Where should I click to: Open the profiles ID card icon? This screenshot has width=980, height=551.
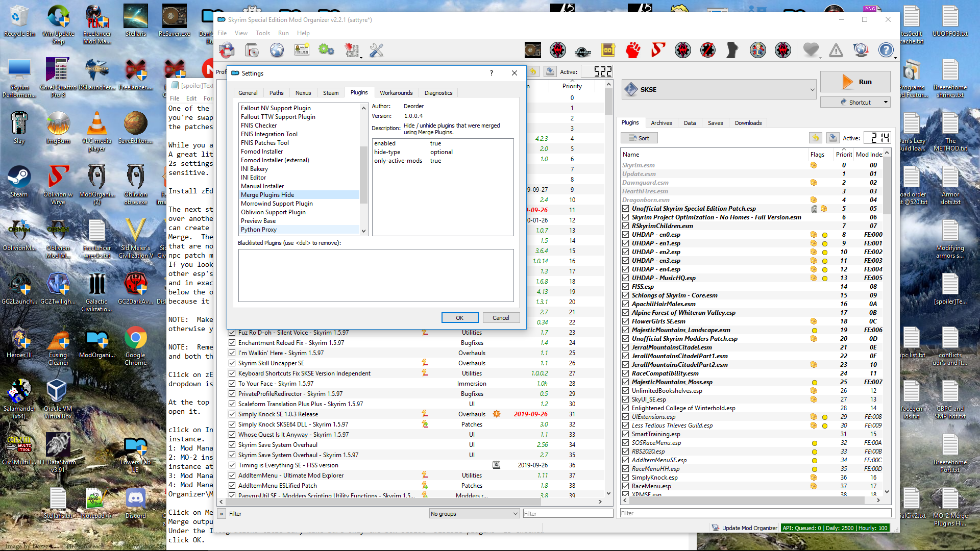pos(302,50)
